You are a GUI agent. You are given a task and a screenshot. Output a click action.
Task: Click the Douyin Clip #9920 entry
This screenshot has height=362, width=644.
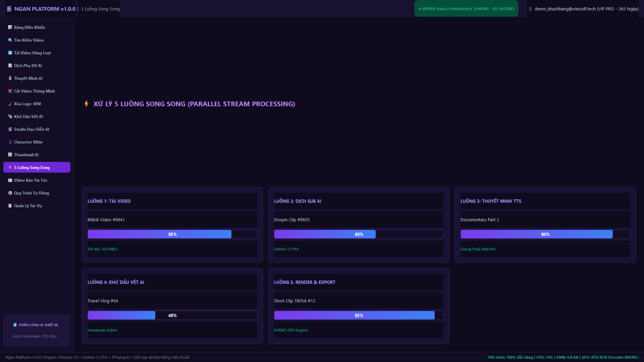292,220
